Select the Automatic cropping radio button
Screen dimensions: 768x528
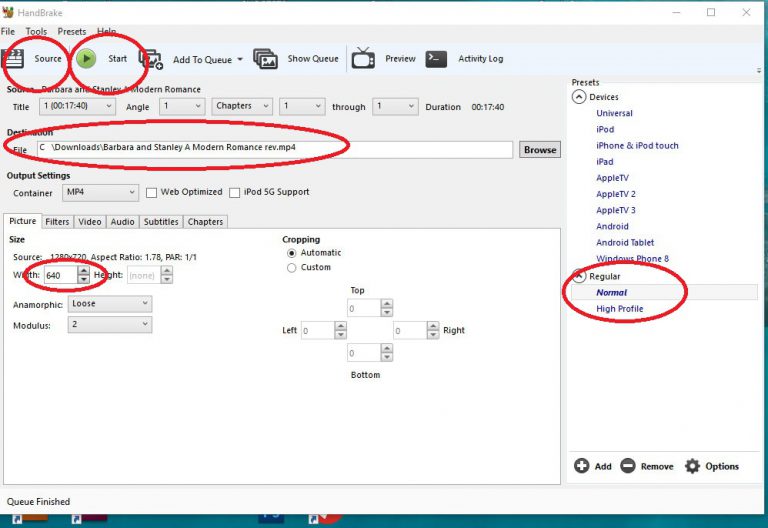tap(291, 253)
